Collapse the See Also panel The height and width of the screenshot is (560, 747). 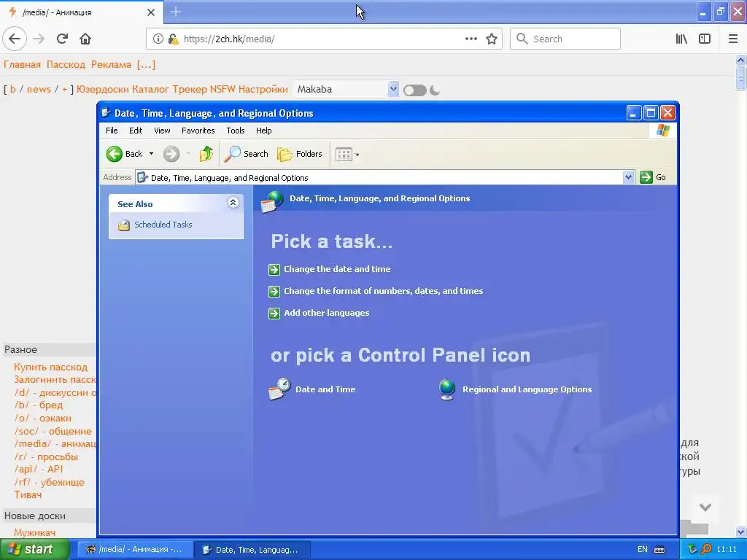tap(233, 203)
